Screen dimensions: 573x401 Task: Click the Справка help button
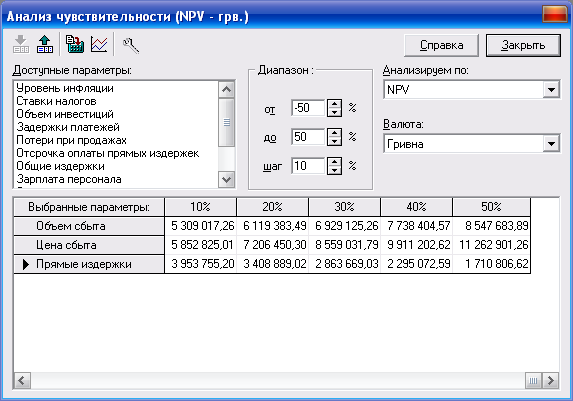[x=441, y=45]
